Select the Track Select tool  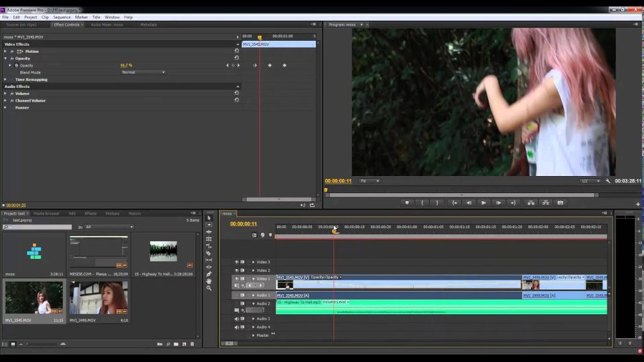click(209, 225)
